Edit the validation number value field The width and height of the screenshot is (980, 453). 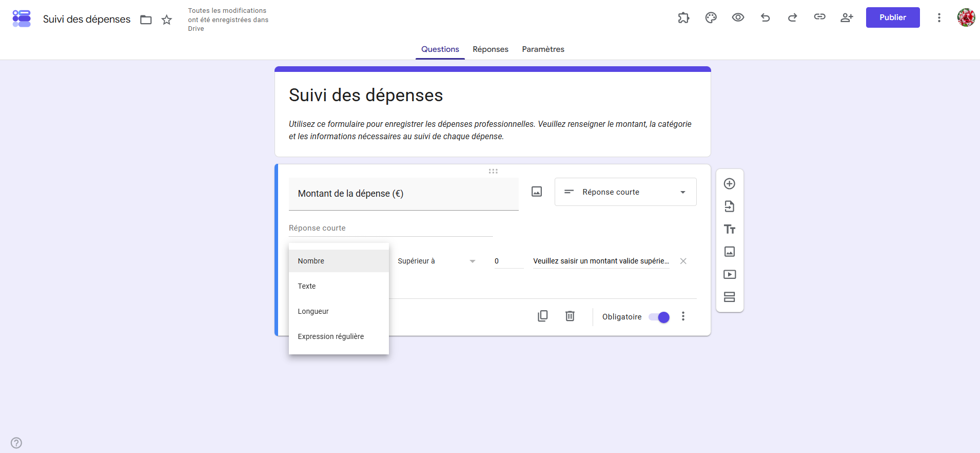point(509,261)
